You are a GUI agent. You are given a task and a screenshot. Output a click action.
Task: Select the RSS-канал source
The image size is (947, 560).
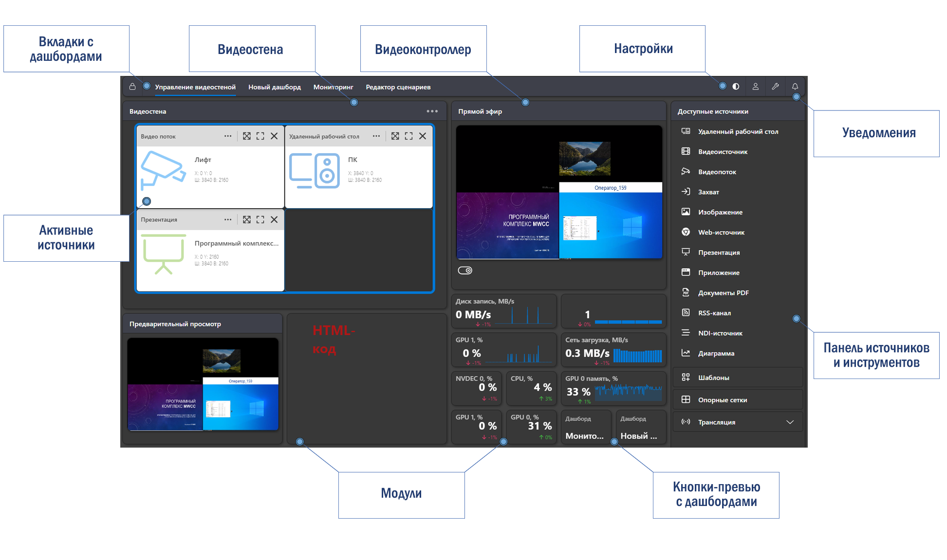pos(714,313)
